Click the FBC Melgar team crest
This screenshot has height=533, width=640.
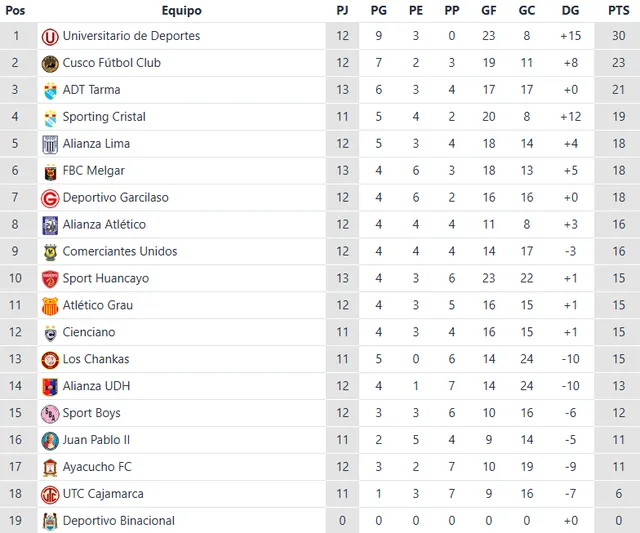(50, 171)
